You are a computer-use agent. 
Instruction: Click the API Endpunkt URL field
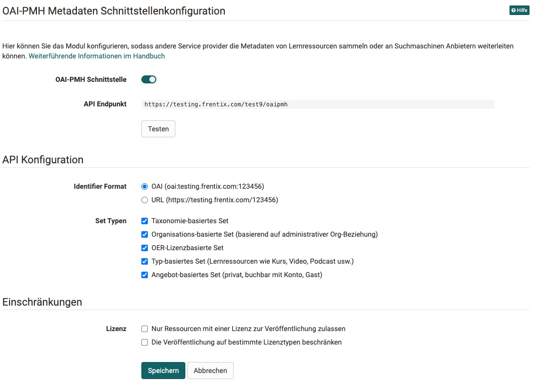(x=318, y=104)
